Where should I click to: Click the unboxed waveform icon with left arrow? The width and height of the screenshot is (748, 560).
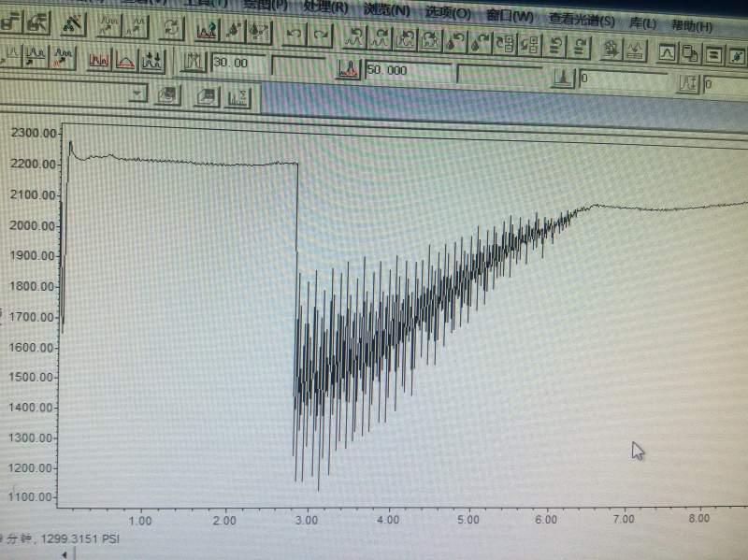[x=354, y=37]
